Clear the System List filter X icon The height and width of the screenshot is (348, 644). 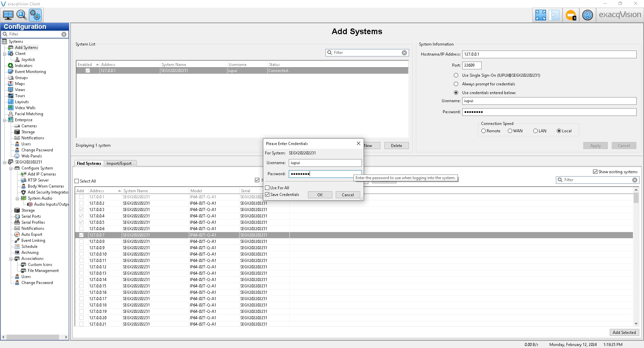tap(404, 53)
